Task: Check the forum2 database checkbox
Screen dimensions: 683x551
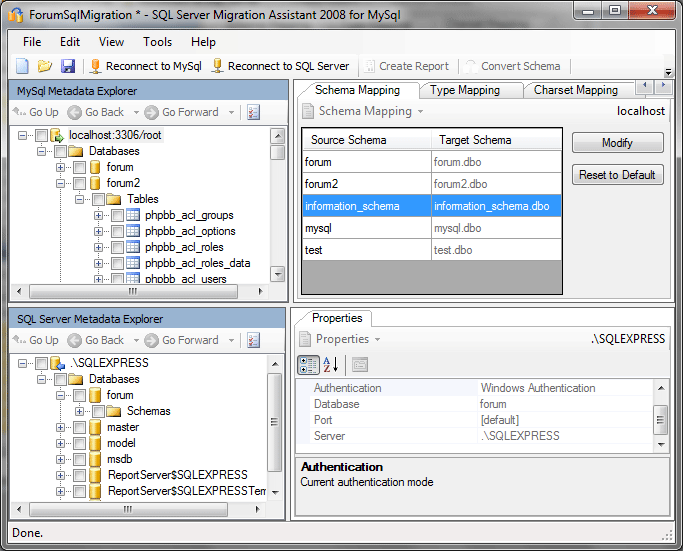Action: (79, 183)
